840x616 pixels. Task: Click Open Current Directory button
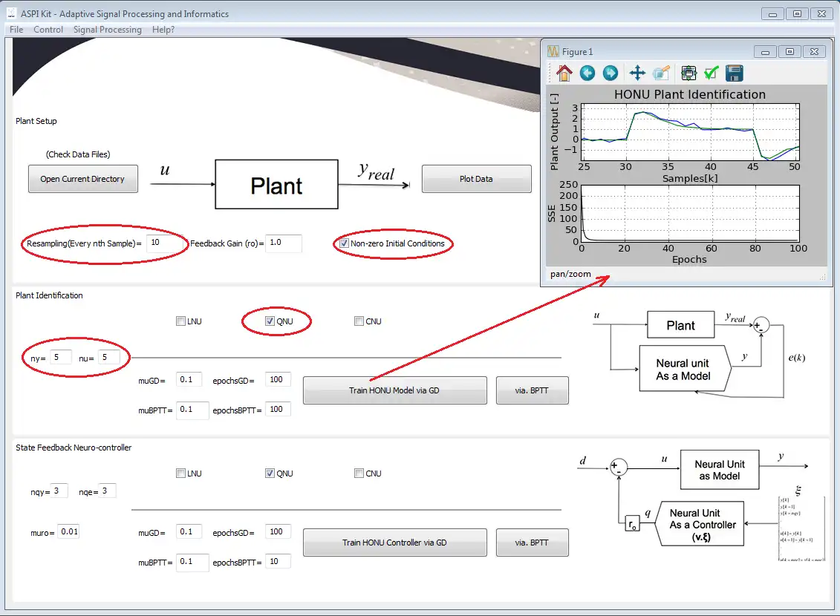click(x=82, y=179)
